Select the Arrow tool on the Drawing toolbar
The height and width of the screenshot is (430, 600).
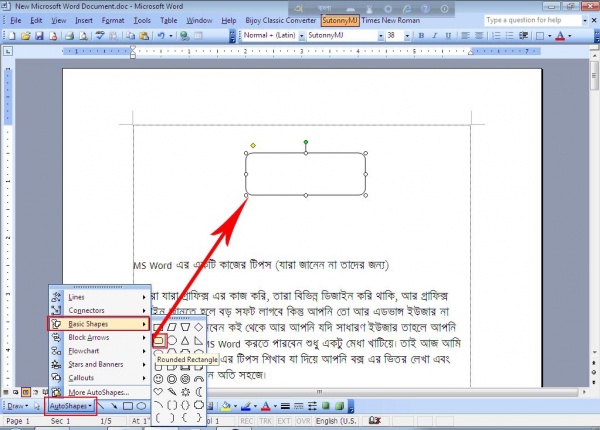click(114, 406)
